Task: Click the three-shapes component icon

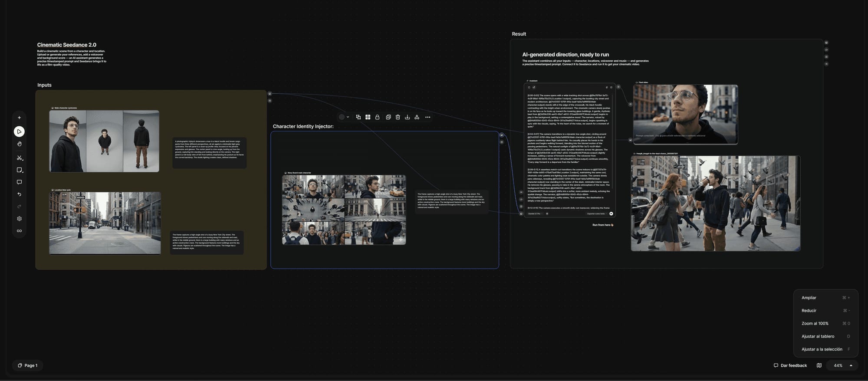Action: click(x=417, y=117)
